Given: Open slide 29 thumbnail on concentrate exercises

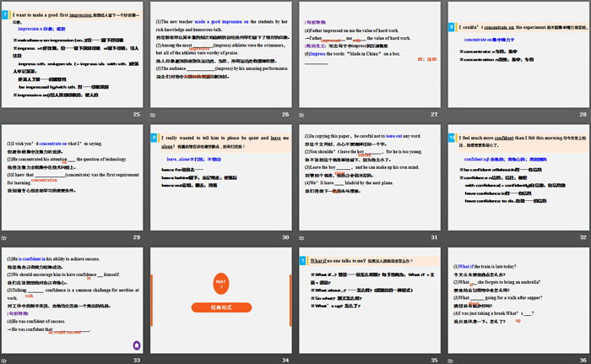Looking at the screenshot, I should (73, 177).
